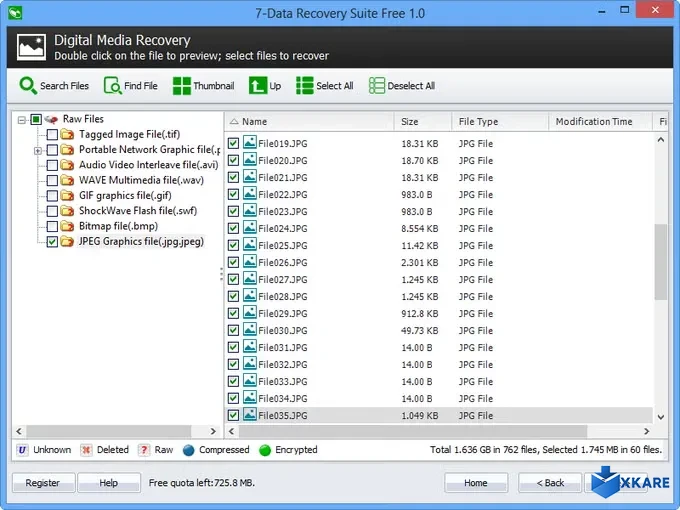Click the Total files status text
Screen dimensions: 680x510
[546, 450]
